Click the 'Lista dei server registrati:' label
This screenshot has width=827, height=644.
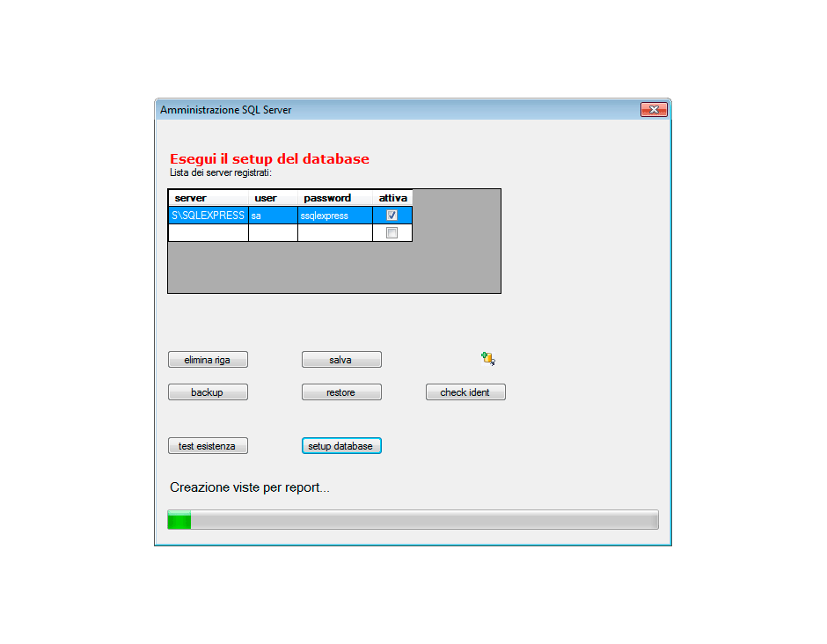tap(221, 173)
